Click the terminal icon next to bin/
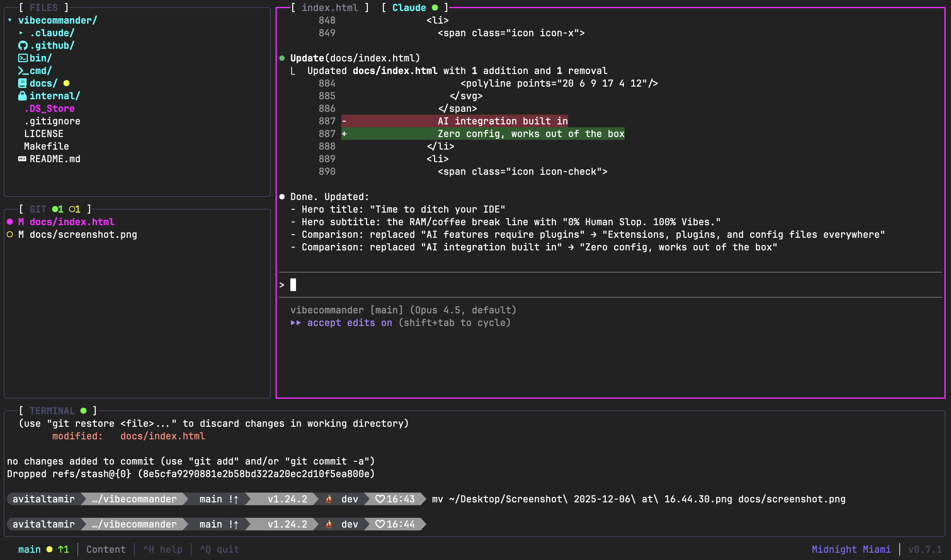Image resolution: width=951 pixels, height=560 pixels. pos(23,58)
